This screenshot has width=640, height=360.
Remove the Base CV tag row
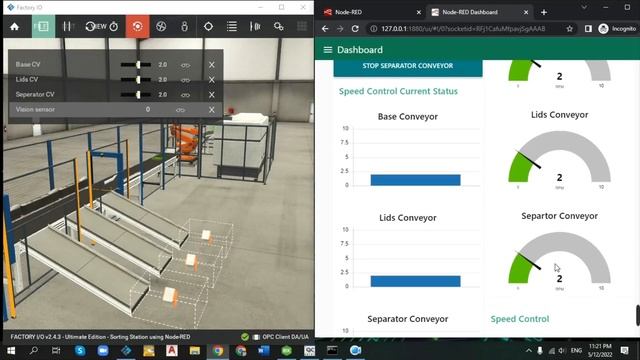[x=211, y=64]
